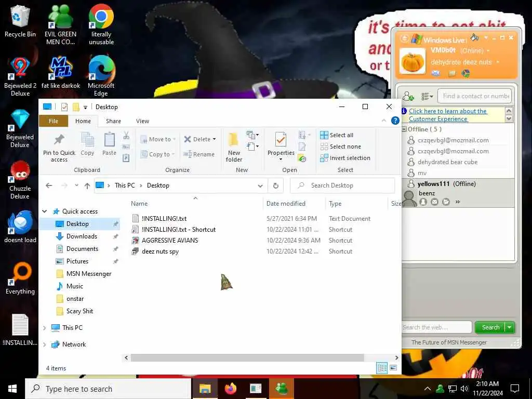Open the File Explorer help question mark icon
This screenshot has width=532, height=399.
tap(395, 121)
